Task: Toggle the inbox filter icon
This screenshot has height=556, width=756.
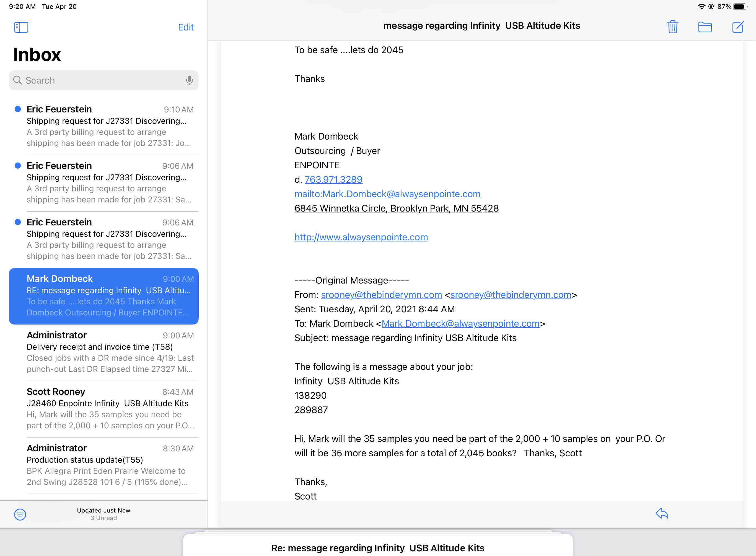Action: click(x=20, y=514)
